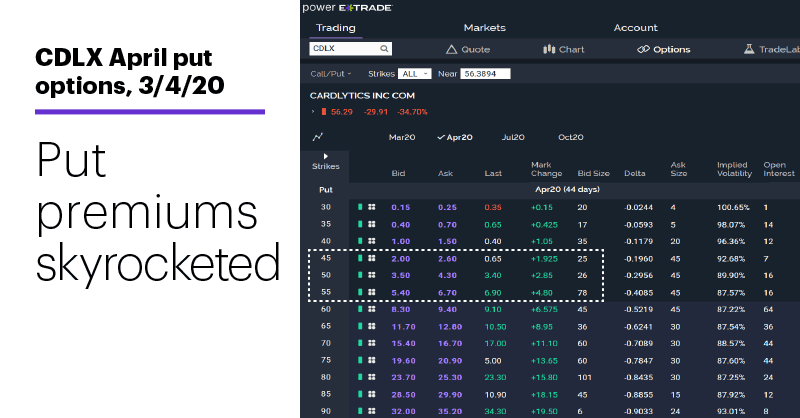Click the -0.5219 delta value

tap(638, 309)
